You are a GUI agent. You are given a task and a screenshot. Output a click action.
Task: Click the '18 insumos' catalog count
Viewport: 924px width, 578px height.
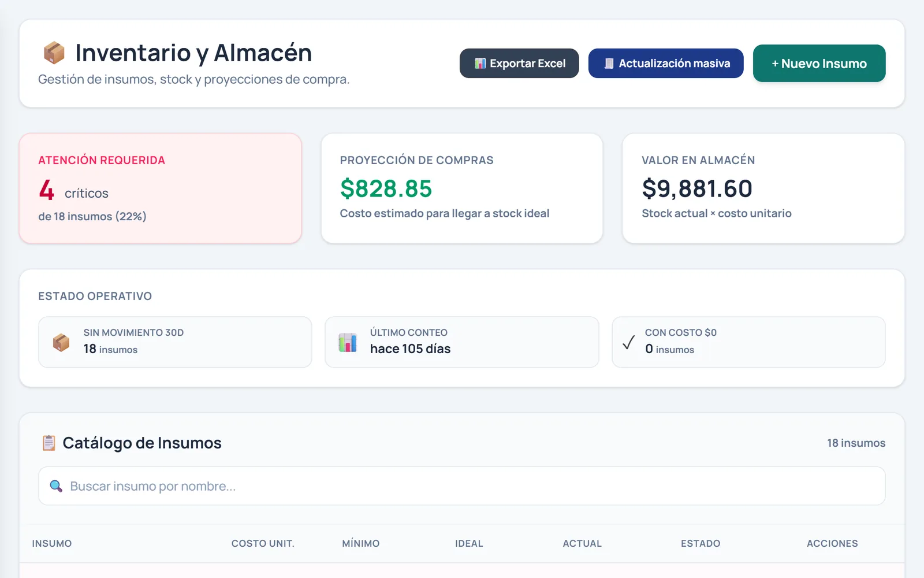[x=856, y=443]
